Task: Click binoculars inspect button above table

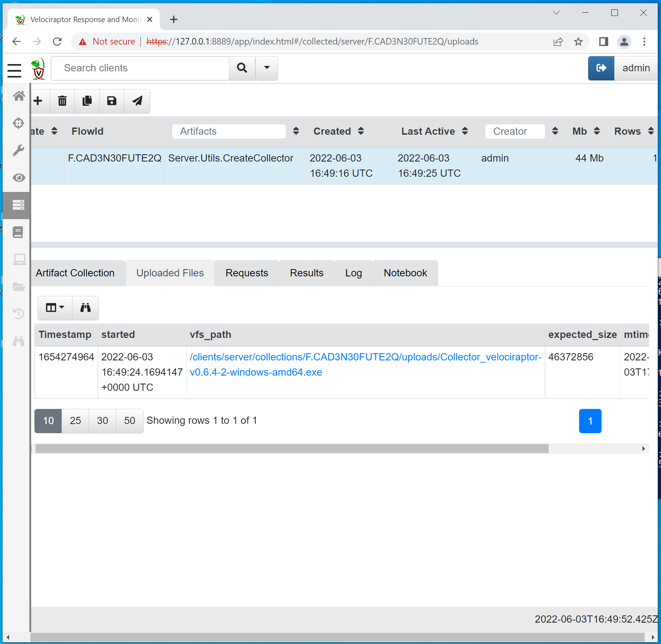Action: (86, 308)
